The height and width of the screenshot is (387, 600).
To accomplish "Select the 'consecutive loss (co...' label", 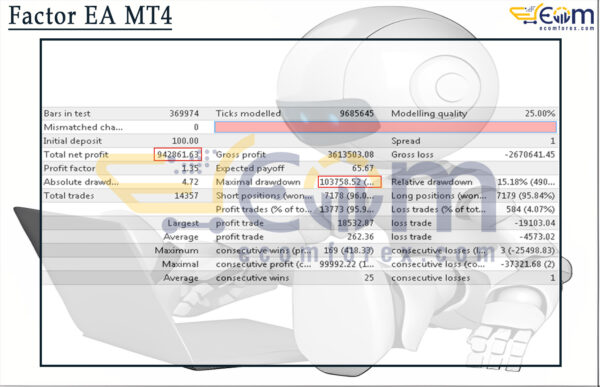I will [x=438, y=264].
